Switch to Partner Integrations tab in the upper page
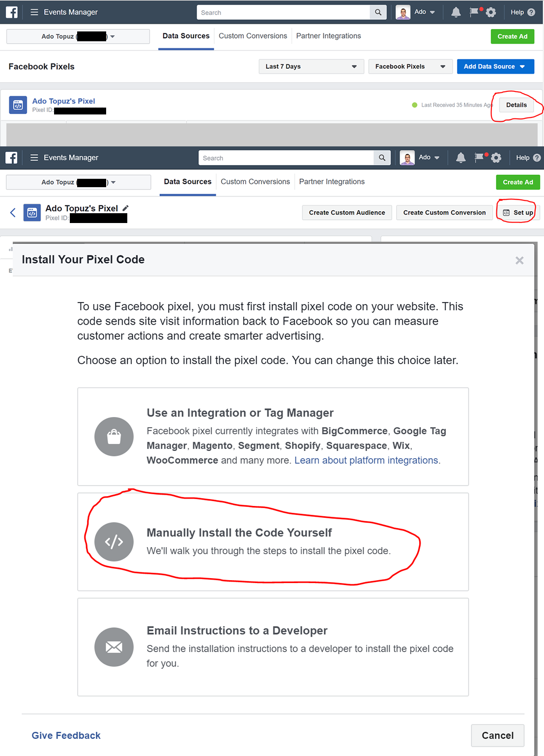The image size is (544, 756). tap(329, 36)
